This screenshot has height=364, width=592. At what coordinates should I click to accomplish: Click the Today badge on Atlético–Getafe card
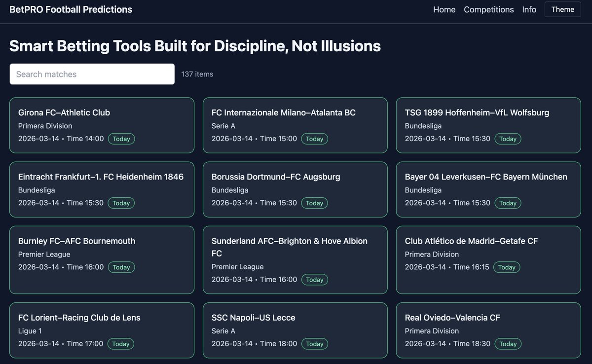point(507,267)
